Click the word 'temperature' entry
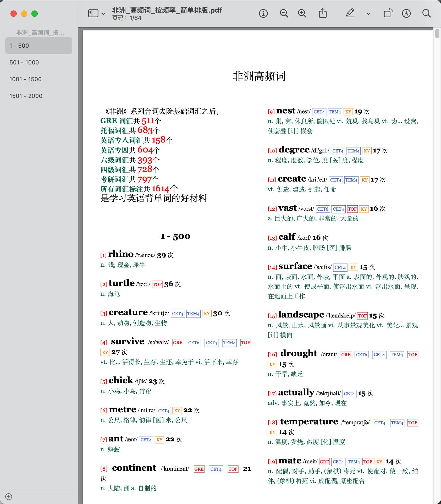Screen dimensions: 441x504 [309, 421]
